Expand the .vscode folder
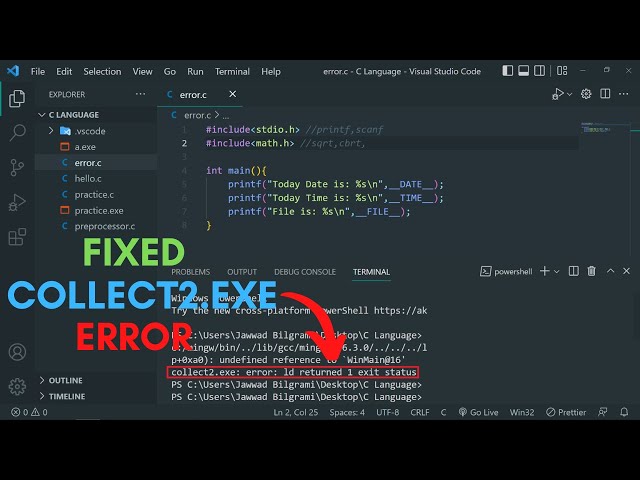This screenshot has width=640, height=480. (x=96, y=131)
